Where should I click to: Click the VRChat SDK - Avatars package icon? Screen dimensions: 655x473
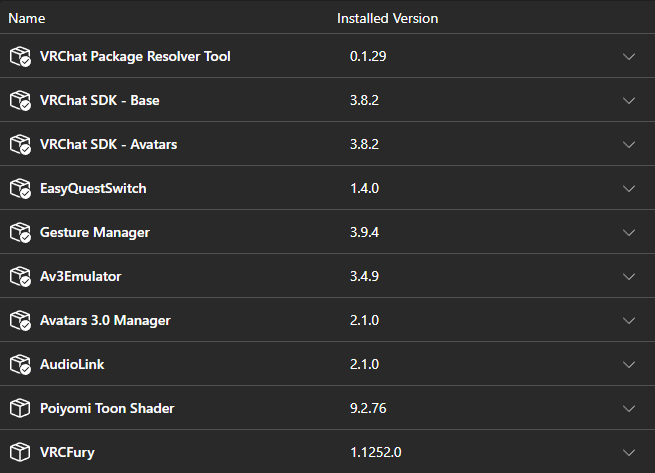(20, 145)
